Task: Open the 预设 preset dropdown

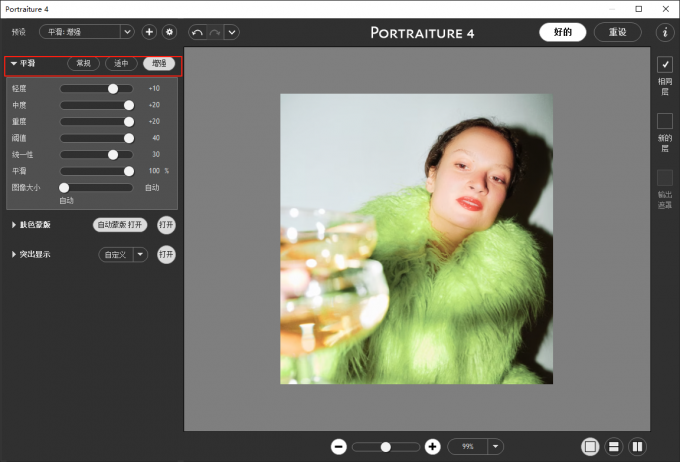Action: (86, 32)
